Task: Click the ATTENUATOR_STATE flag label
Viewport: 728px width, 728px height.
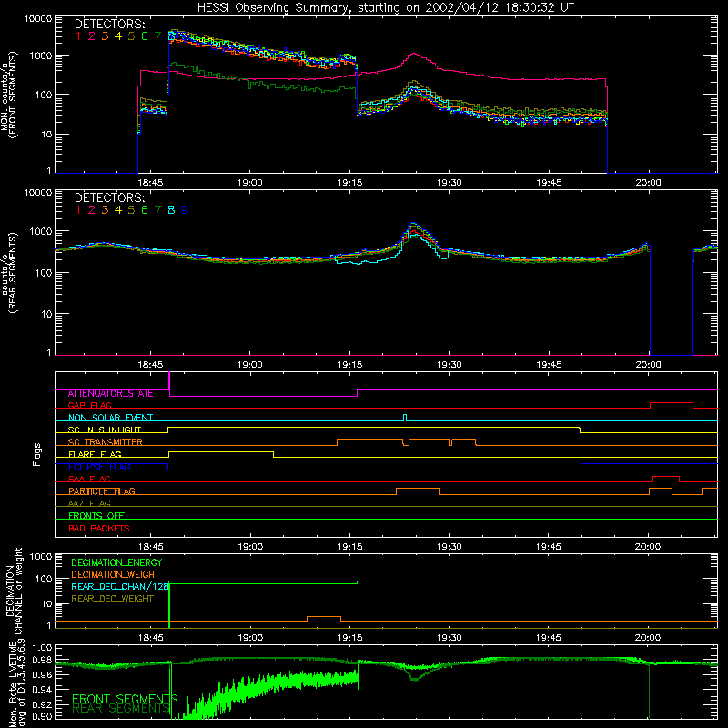Action: tap(110, 394)
